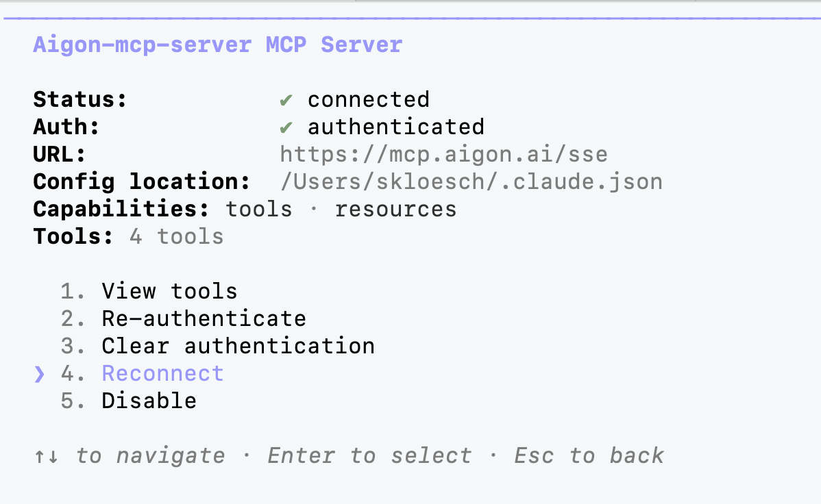Choose Clear authentication from the menu
821x504 pixels.
point(238,345)
